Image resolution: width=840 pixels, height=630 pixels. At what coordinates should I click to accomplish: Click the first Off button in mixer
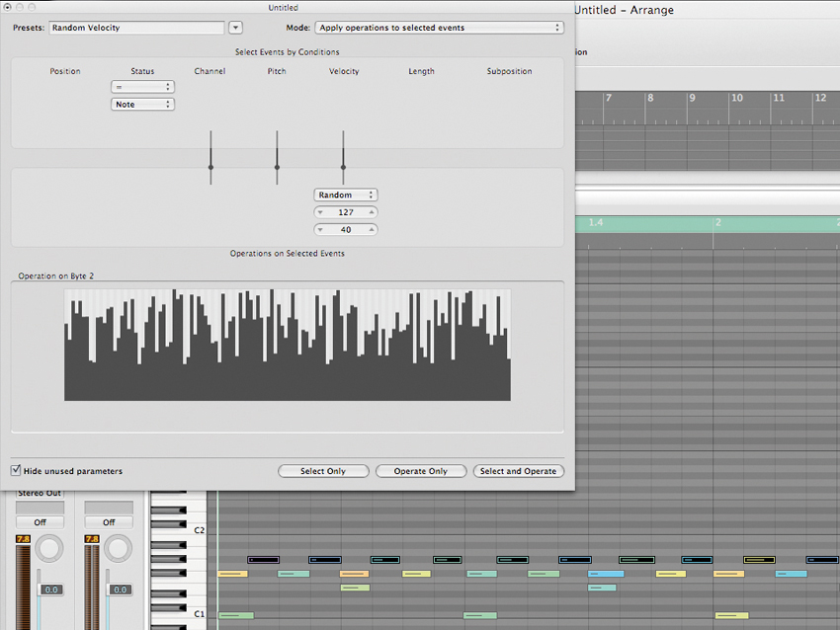tap(41, 522)
